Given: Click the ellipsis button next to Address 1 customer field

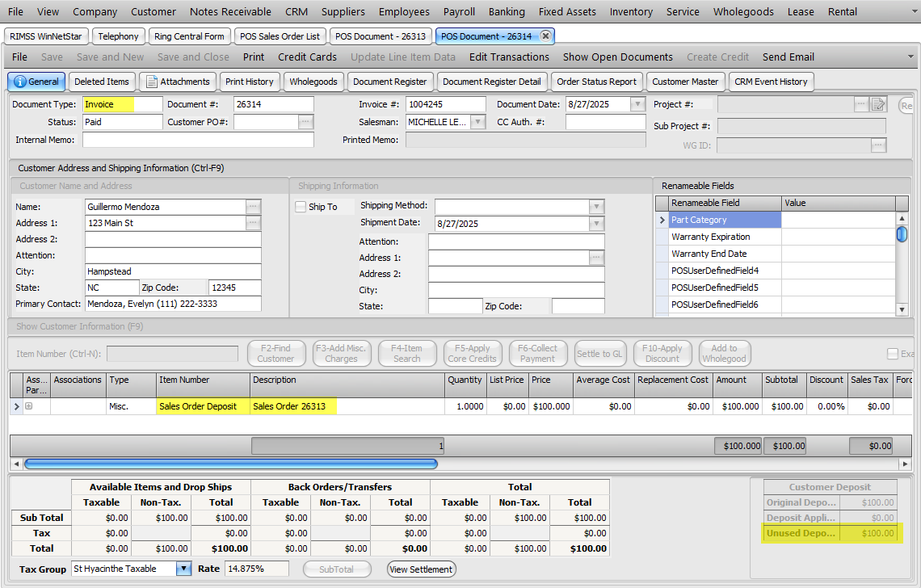Looking at the screenshot, I should click(254, 223).
